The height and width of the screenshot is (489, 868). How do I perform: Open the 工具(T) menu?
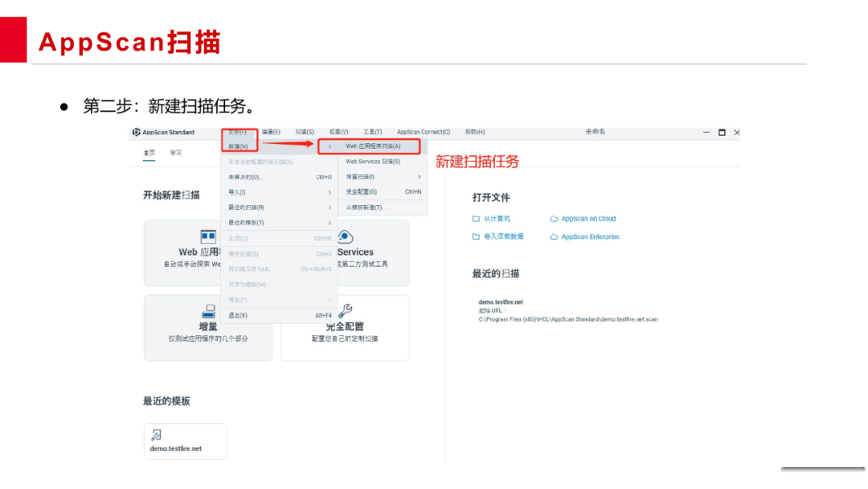(x=373, y=133)
